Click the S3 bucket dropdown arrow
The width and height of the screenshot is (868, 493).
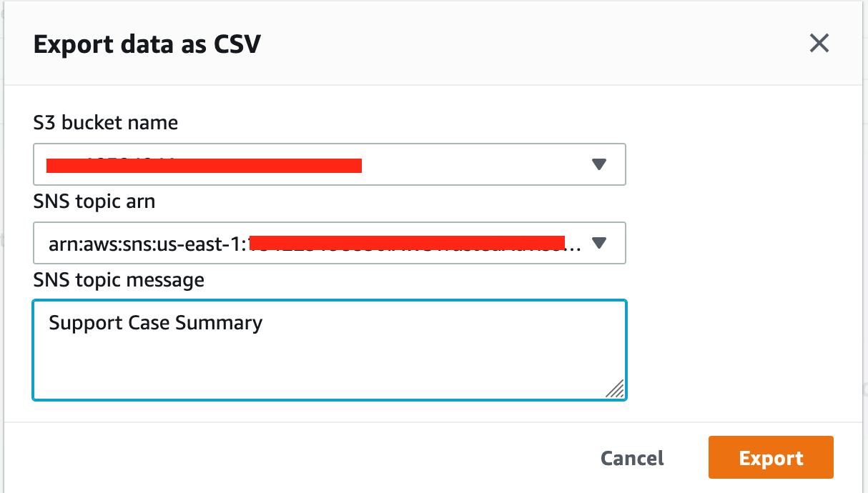coord(599,164)
